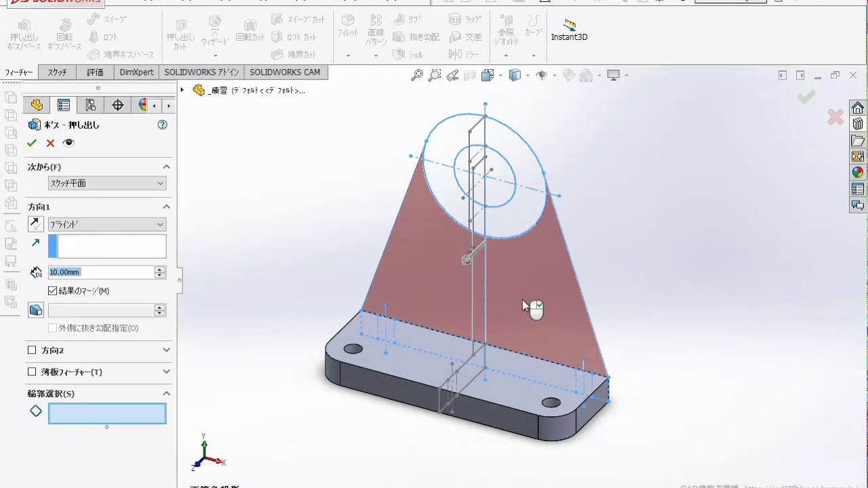
Task: Accept boss extrude with green checkmark
Action: (31, 143)
